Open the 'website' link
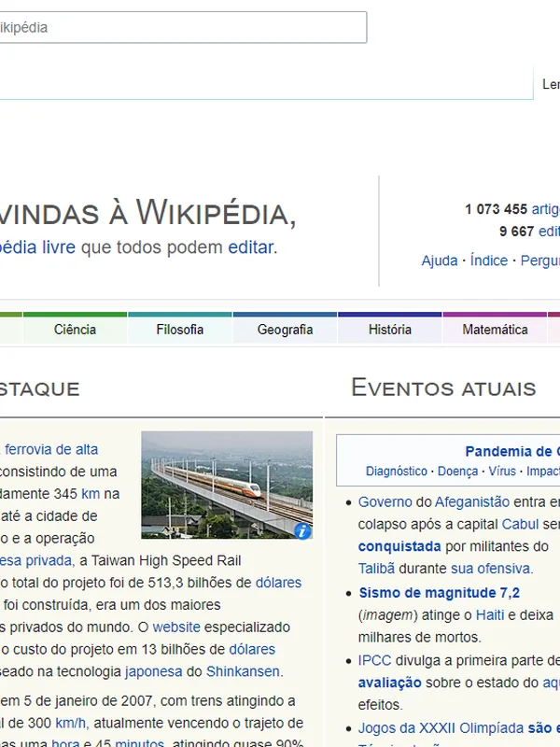The width and height of the screenshot is (560, 747). pos(176,627)
